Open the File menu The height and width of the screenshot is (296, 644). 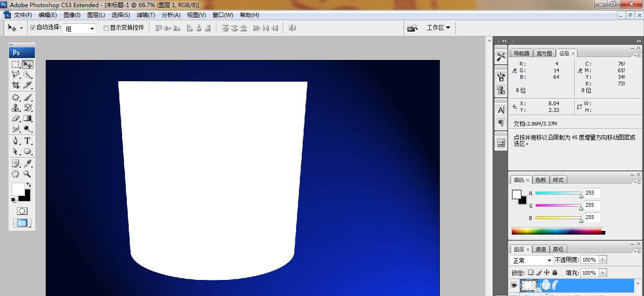23,15
